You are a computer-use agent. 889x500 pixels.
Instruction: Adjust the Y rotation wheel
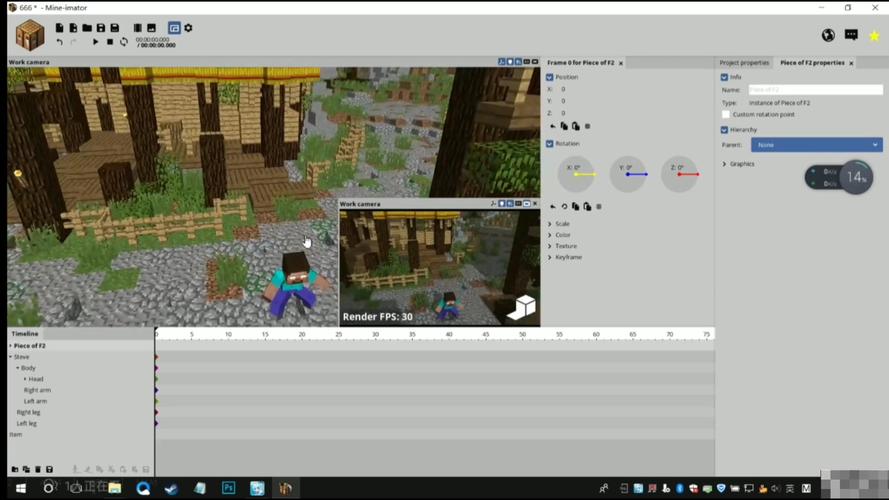pos(628,174)
